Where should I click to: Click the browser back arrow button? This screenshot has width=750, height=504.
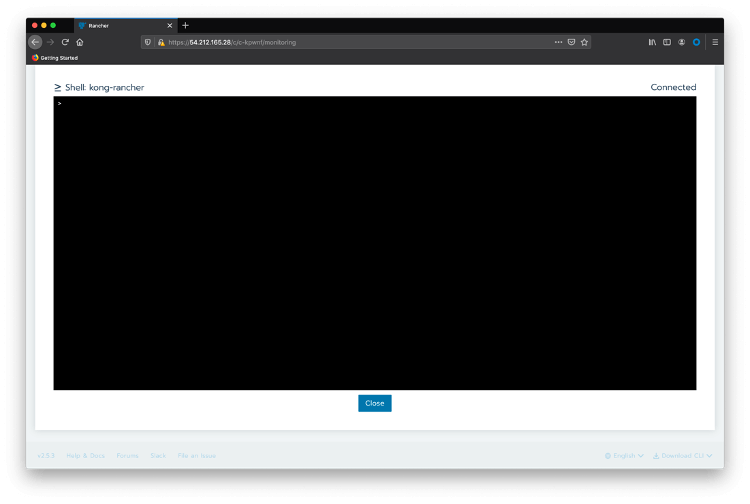tap(35, 42)
